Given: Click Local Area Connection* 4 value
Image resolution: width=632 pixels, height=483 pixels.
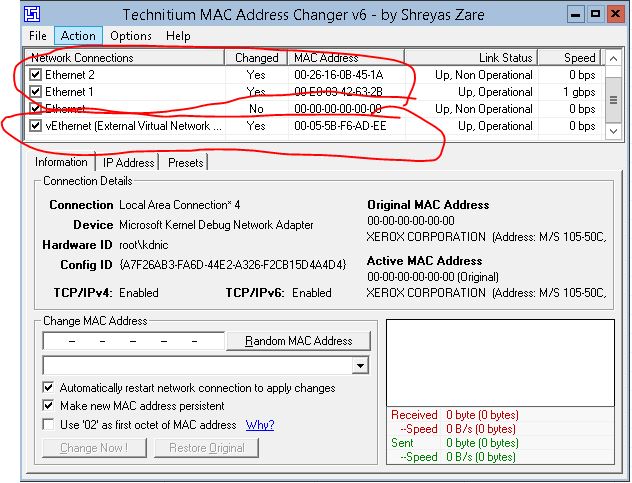Looking at the screenshot, I should click(179, 205).
